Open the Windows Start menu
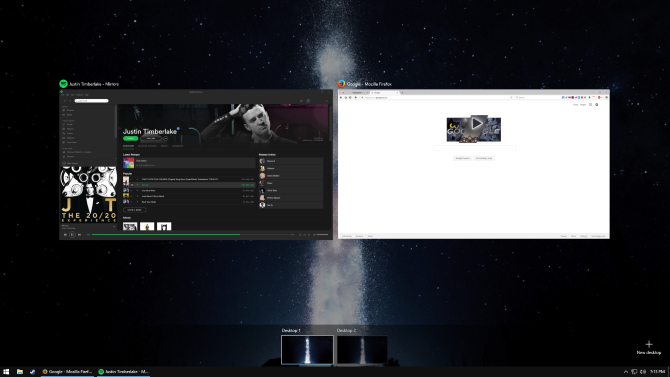This screenshot has height=377, width=670. point(6,372)
